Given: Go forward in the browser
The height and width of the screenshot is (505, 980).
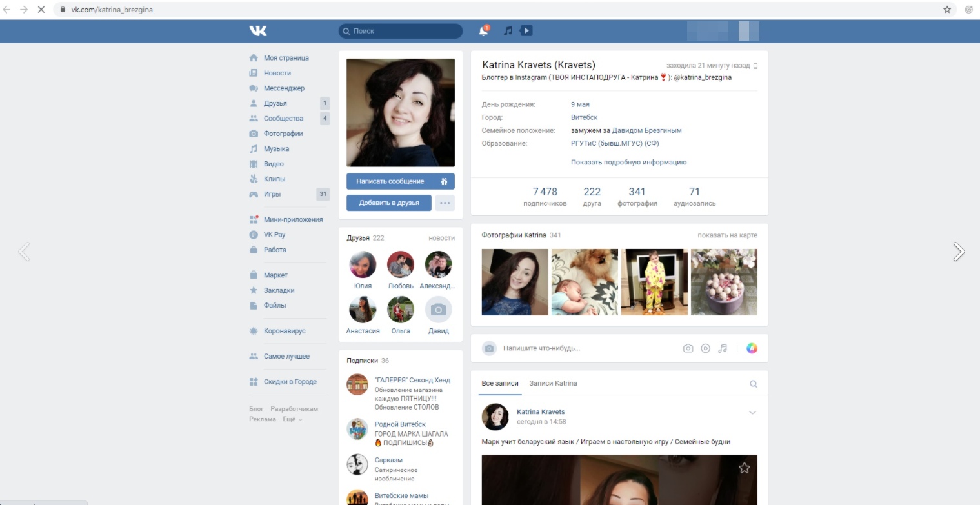Looking at the screenshot, I should (24, 10).
